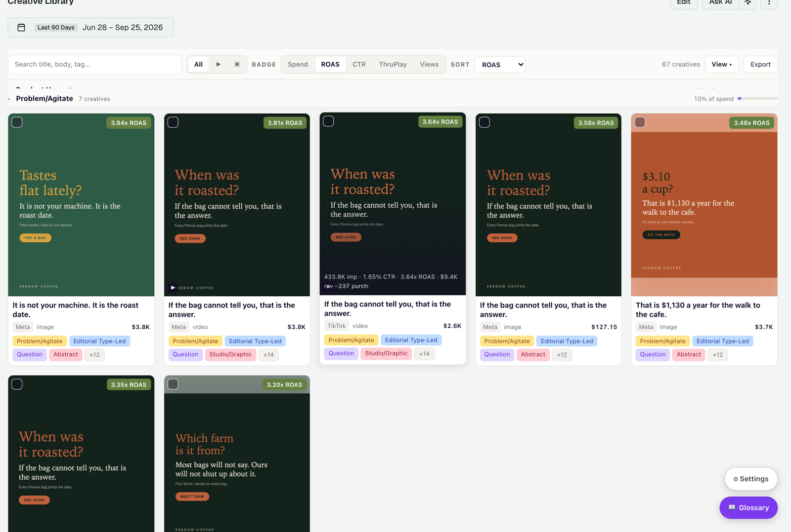This screenshot has width=791, height=532.
Task: Switch badge to Spend tab
Action: [x=298, y=64]
